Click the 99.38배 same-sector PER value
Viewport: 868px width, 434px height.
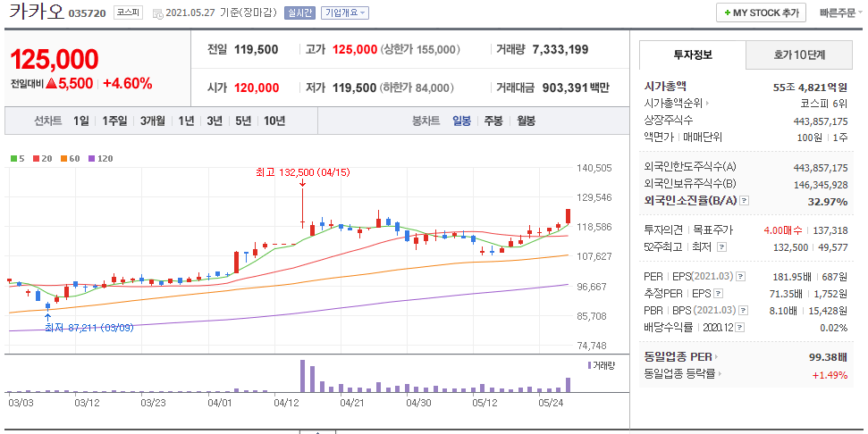pyautogui.click(x=828, y=357)
